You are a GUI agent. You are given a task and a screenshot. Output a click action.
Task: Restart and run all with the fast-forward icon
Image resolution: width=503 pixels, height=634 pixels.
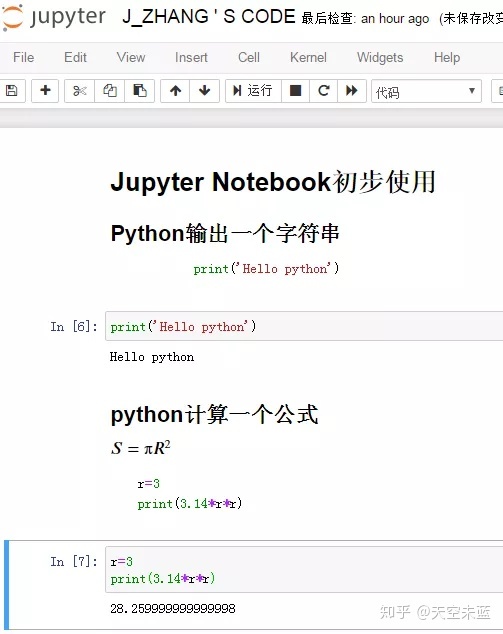coord(352,91)
